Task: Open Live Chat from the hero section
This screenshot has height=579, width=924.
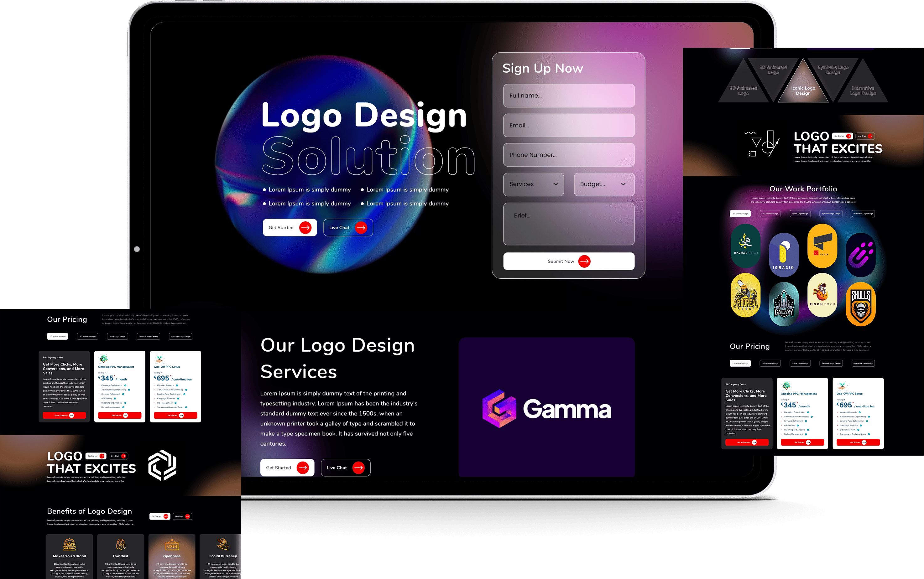Action: pyautogui.click(x=348, y=227)
